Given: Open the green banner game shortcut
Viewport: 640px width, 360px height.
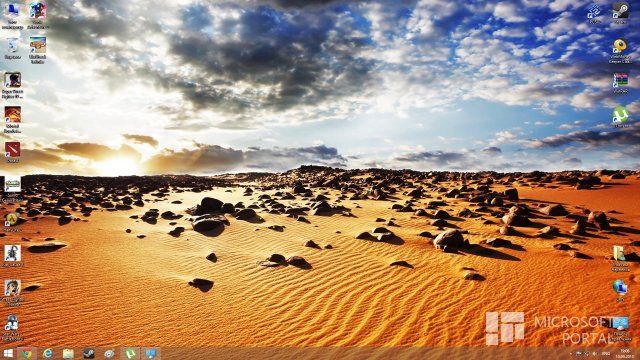Looking at the screenshot, I should (x=13, y=189).
